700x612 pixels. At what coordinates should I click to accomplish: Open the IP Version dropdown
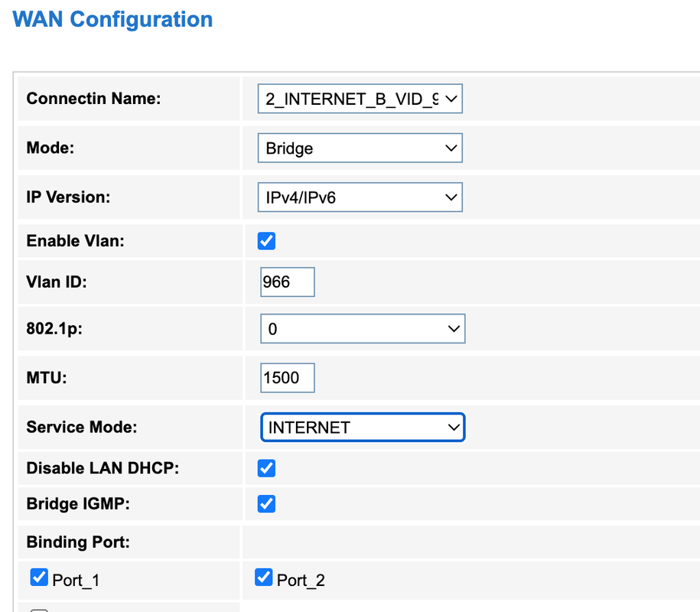[360, 197]
